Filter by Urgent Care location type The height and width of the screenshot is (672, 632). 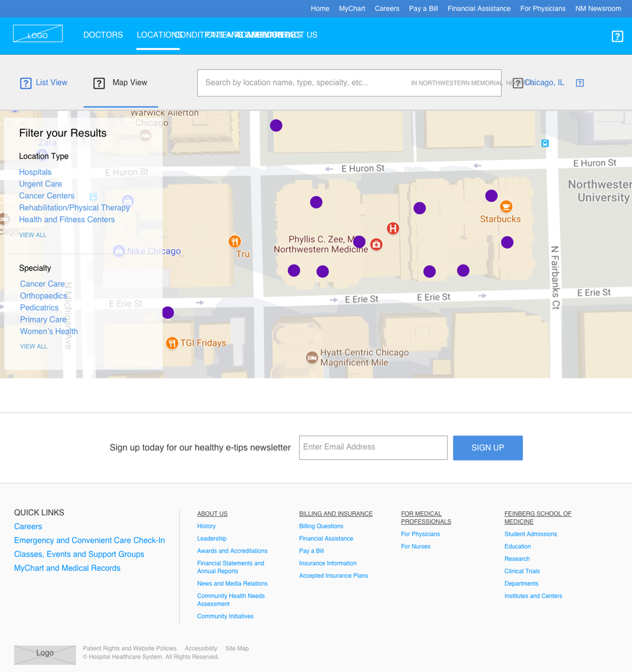(40, 184)
